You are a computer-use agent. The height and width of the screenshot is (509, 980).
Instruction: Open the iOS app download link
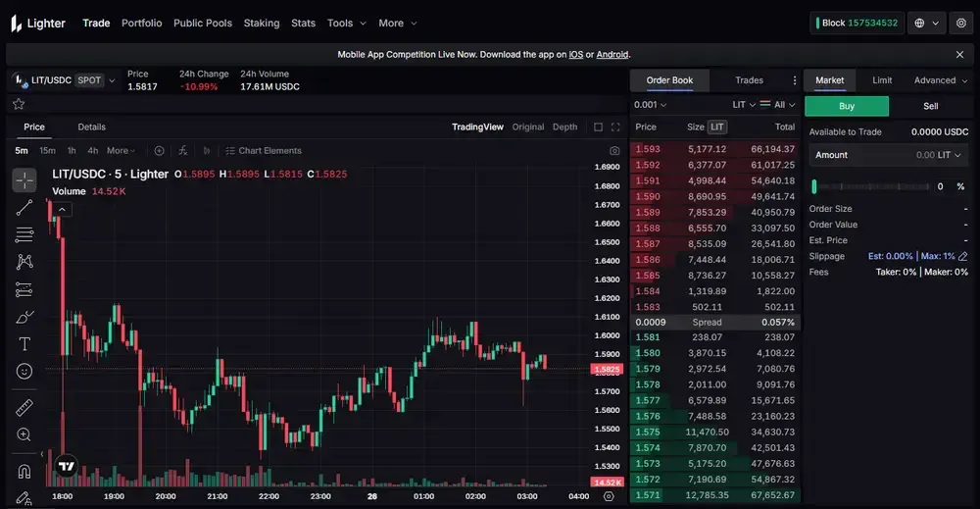point(575,54)
